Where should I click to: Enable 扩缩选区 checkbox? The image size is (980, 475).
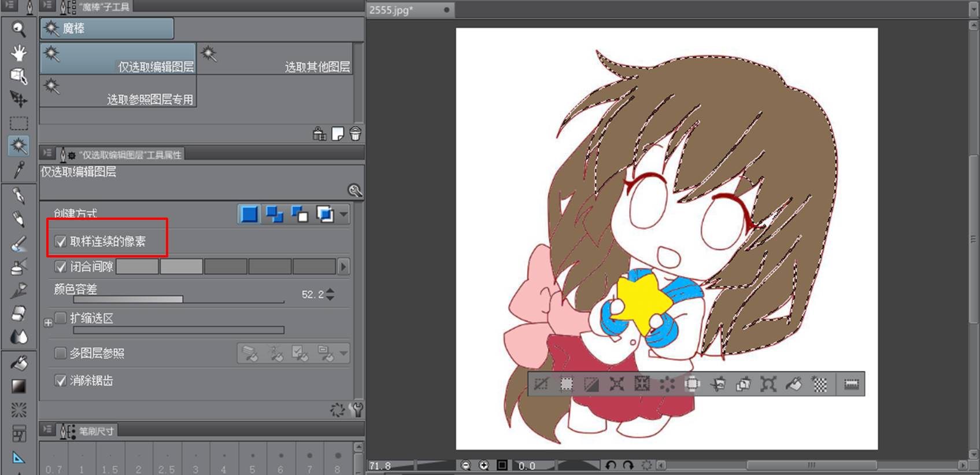click(60, 318)
